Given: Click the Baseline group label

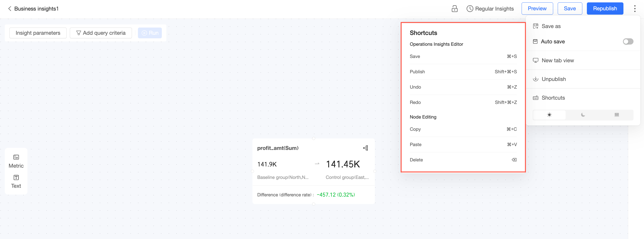Looking at the screenshot, I should click(283, 177).
